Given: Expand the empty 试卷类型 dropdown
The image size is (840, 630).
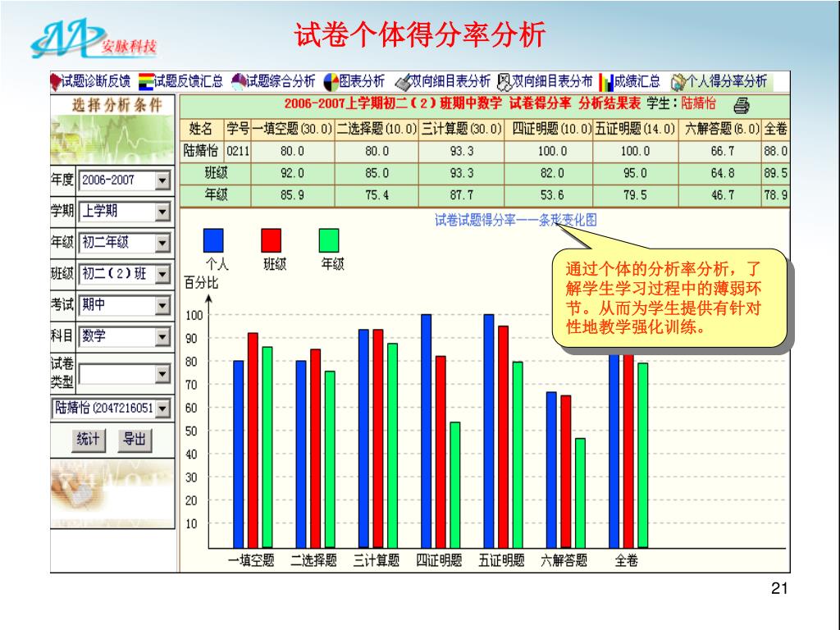Looking at the screenshot, I should click(x=162, y=373).
